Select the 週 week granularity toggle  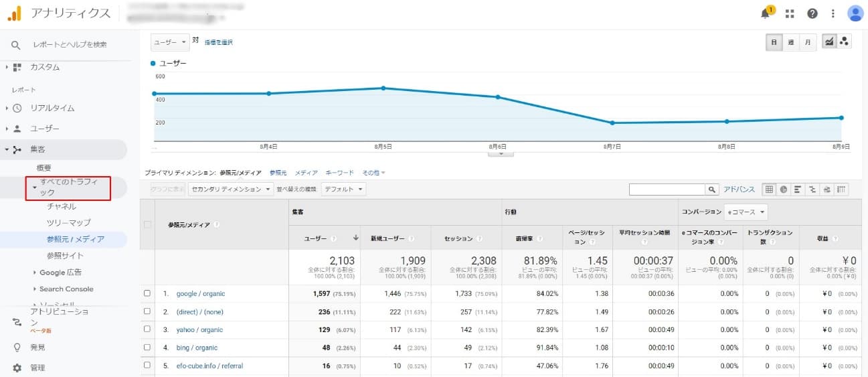point(791,42)
